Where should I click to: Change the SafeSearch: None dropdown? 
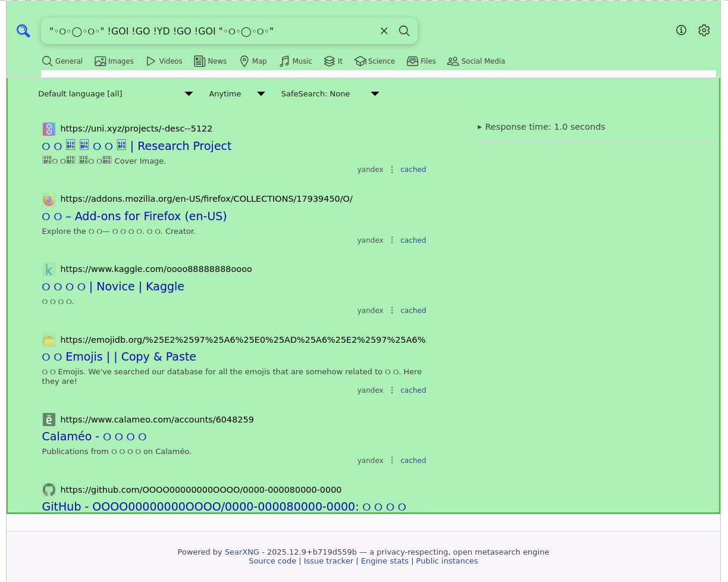click(330, 94)
